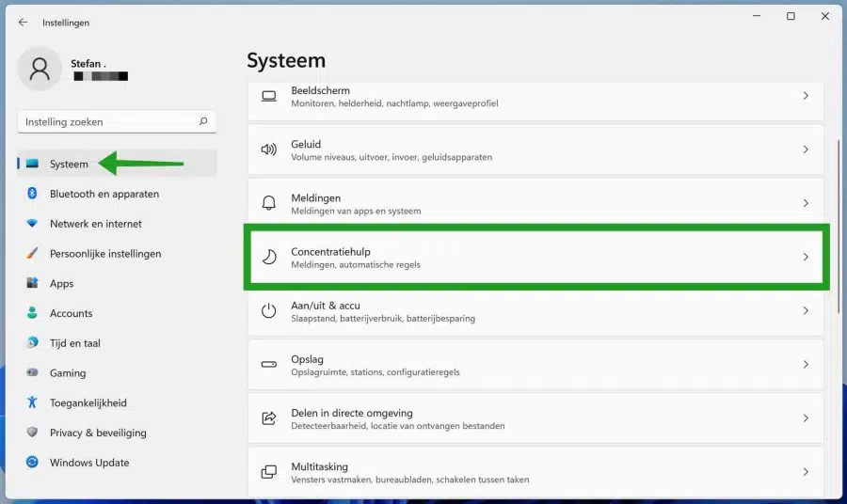Screen dimensions: 847x504
Task: Click the user profile avatar icon
Action: (x=40, y=69)
